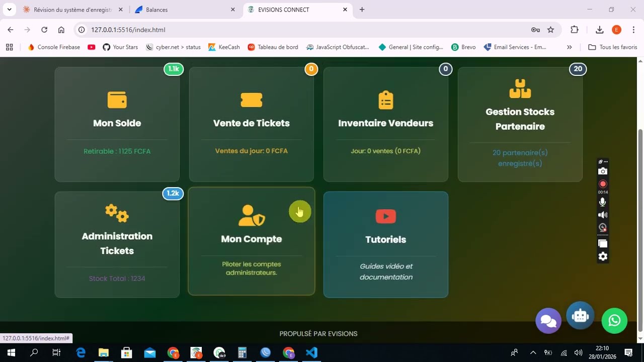Click the 1.1k badge on Mon Solde
Viewport: 644px width, 362px height.
[x=174, y=69]
